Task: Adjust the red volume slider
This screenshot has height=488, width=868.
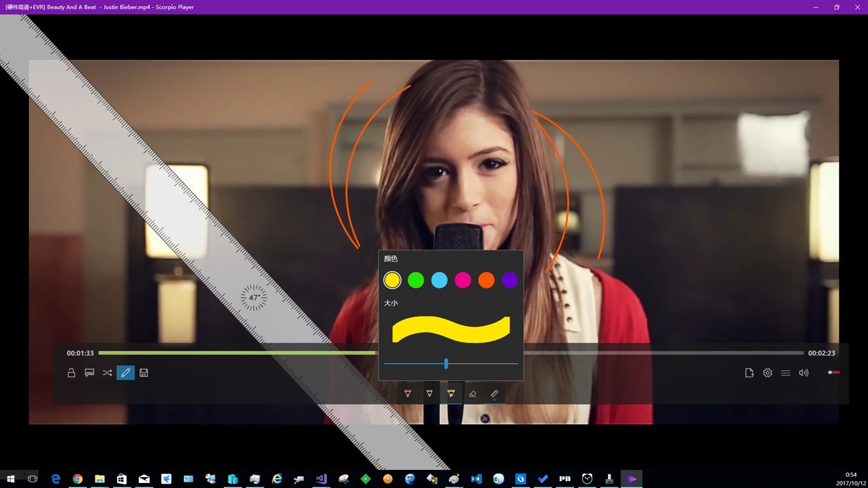Action: [834, 373]
